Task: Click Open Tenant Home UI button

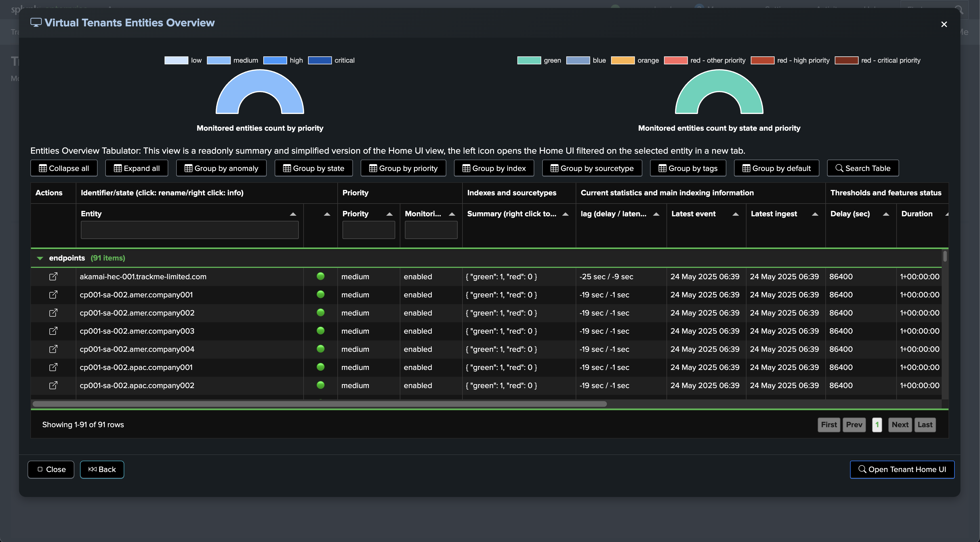Action: [902, 469]
